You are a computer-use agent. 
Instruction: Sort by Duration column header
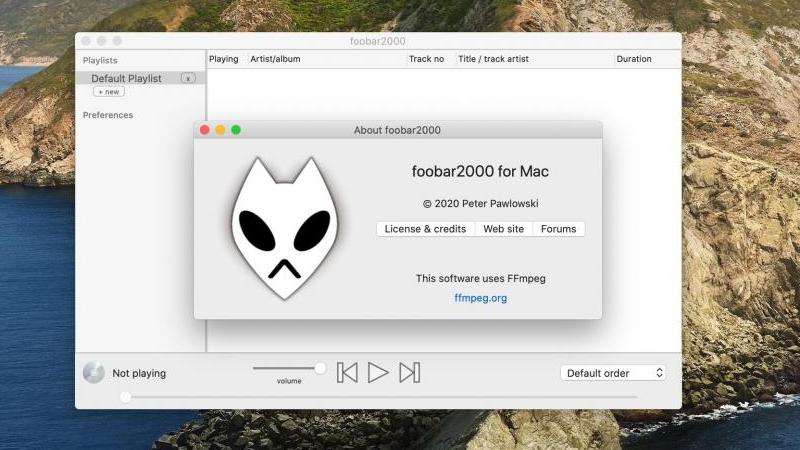[634, 59]
